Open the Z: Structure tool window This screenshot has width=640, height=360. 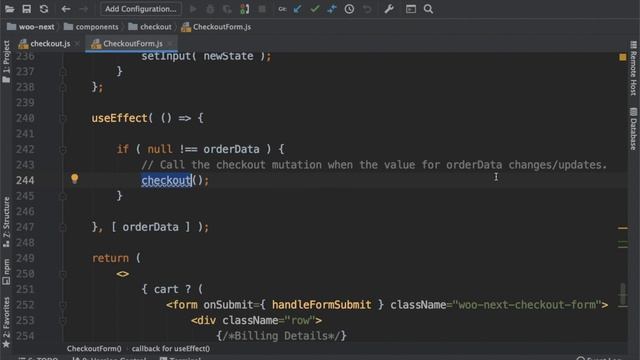tap(6, 222)
